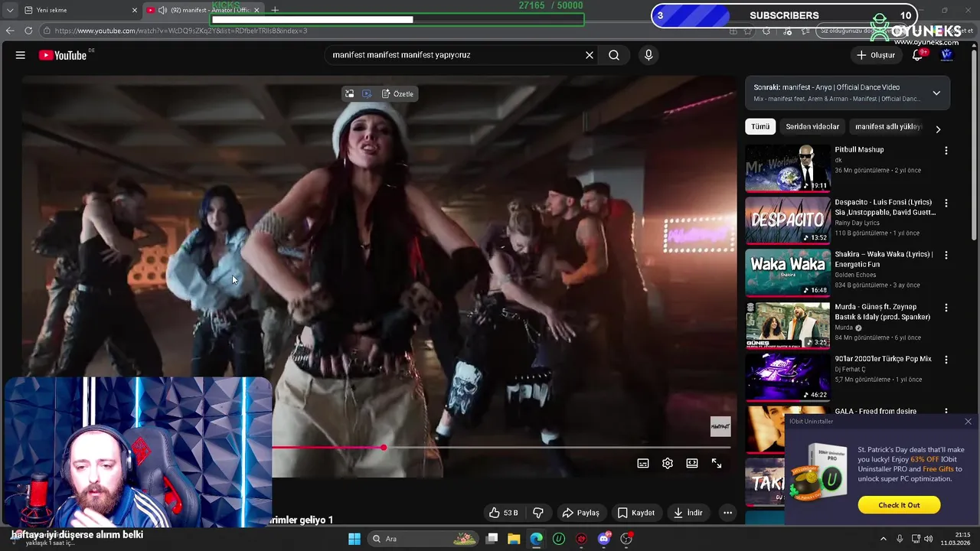Open options menu for Murda - Güneş
This screenshot has width=980, height=551.
click(946, 308)
